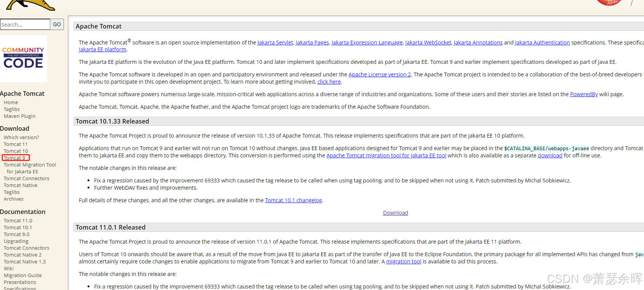Click the GO search button
Viewport: 644px width, 290px height.
pyautogui.click(x=57, y=24)
